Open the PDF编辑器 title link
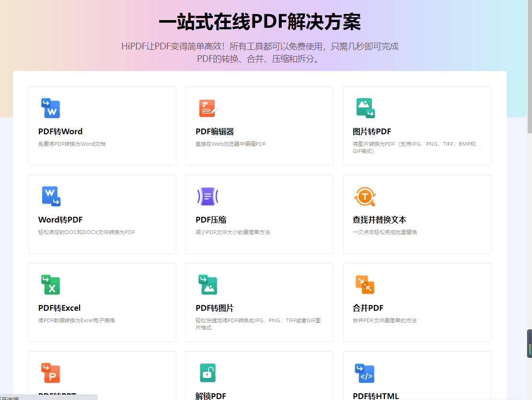The height and width of the screenshot is (400, 532). [215, 131]
